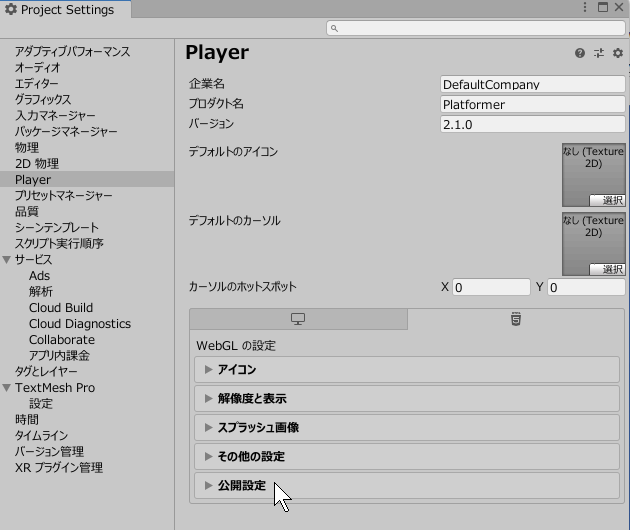
Task: Click 選択 button for デフォルトのカーソル
Action: (x=607, y=269)
